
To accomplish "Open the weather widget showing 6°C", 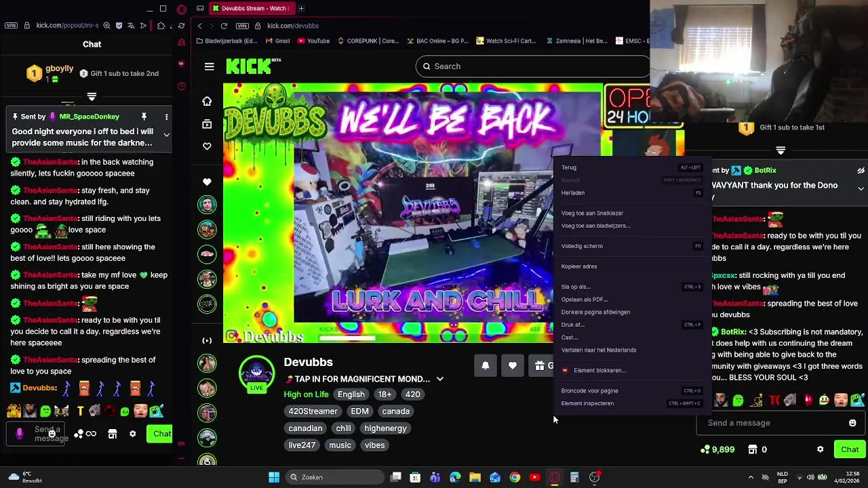I will click(26, 477).
